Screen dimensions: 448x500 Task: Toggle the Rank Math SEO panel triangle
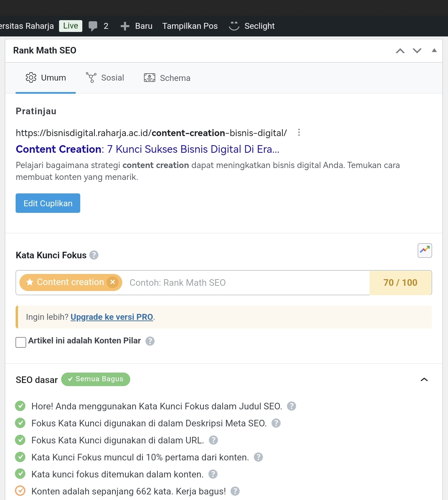click(434, 50)
